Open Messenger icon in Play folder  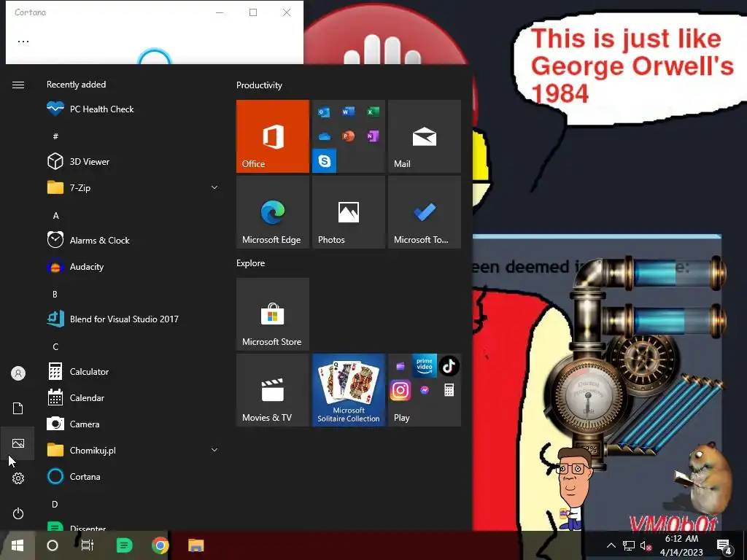coord(425,390)
